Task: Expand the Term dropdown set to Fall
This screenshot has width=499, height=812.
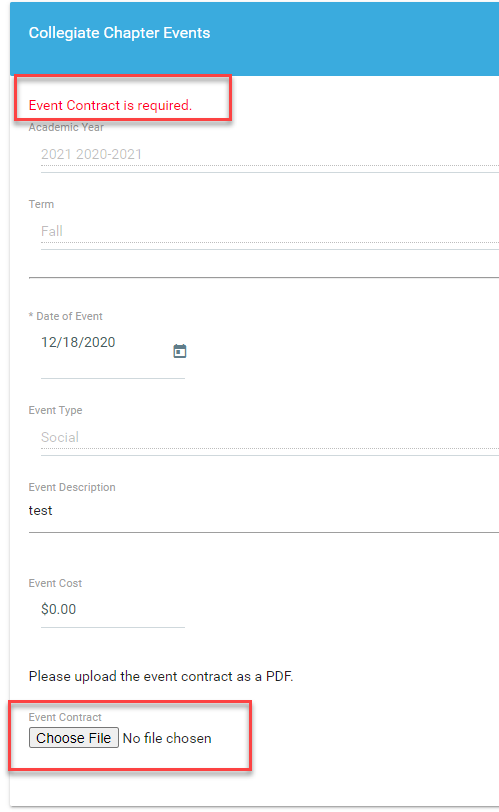Action: 270,231
